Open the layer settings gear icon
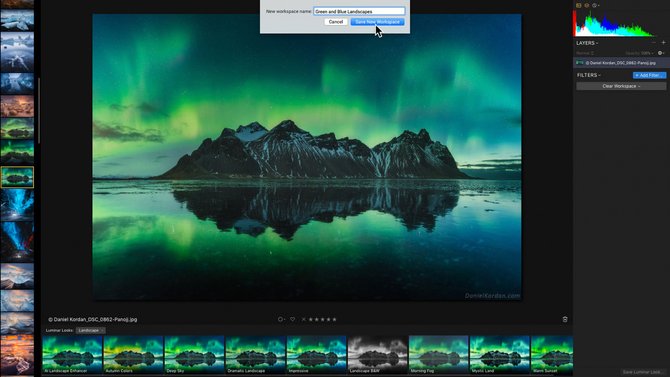 (x=661, y=53)
